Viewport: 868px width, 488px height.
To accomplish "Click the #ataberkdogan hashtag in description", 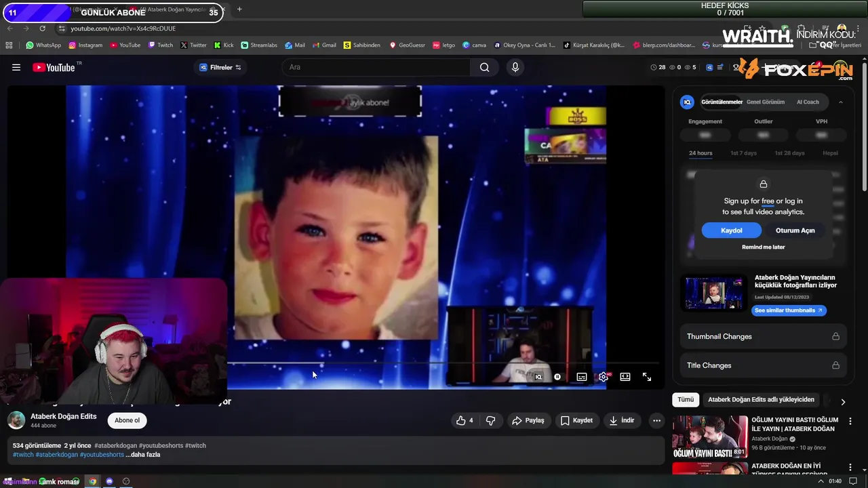I will pos(115,445).
